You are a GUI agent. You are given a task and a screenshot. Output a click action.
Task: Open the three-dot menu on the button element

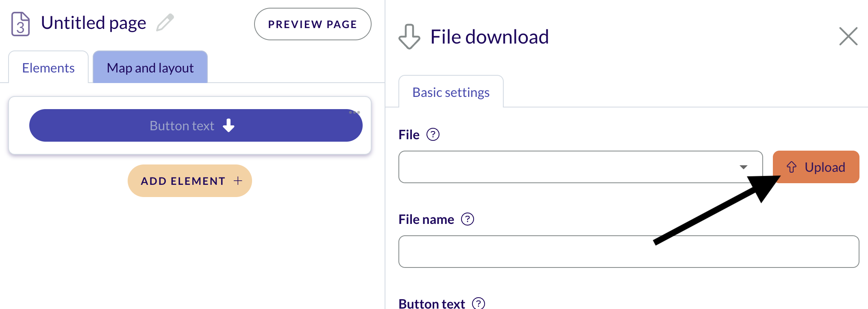tap(355, 112)
